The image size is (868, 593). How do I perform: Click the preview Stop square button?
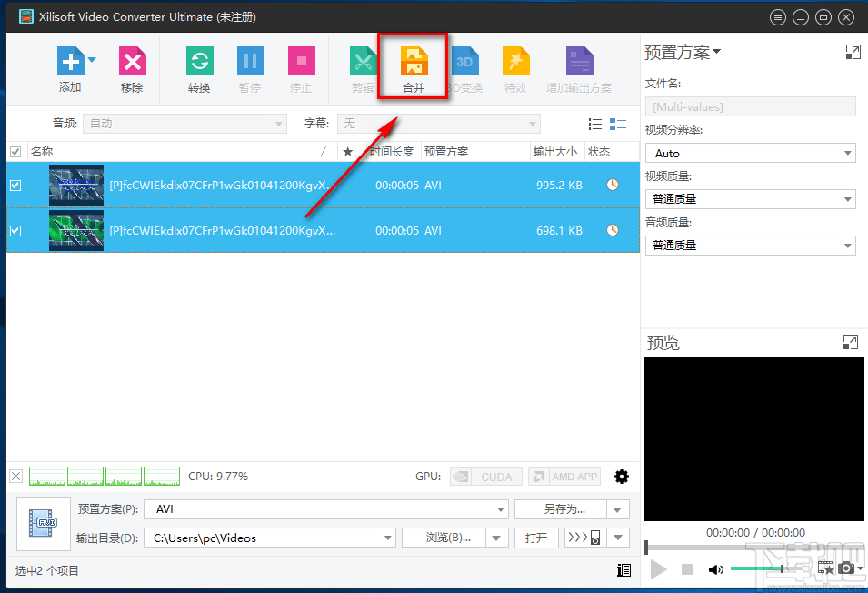(x=687, y=569)
